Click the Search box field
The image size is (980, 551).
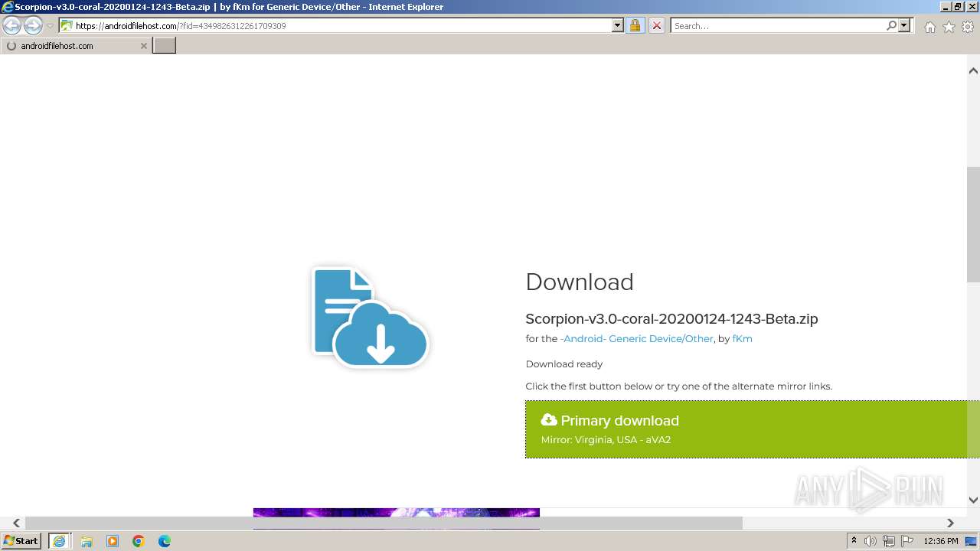click(778, 26)
